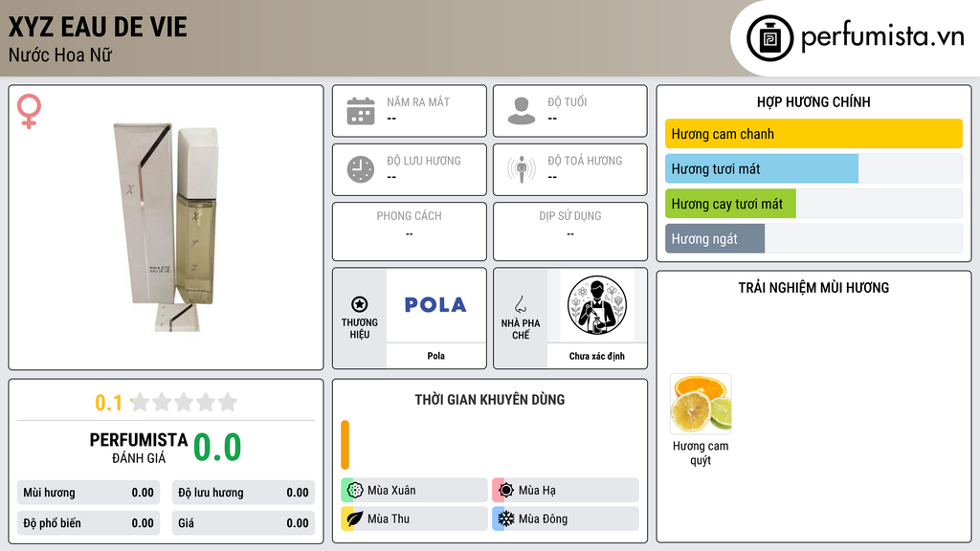Click the flower icon for Mùa Xuân
The height and width of the screenshot is (551, 980).
click(355, 491)
